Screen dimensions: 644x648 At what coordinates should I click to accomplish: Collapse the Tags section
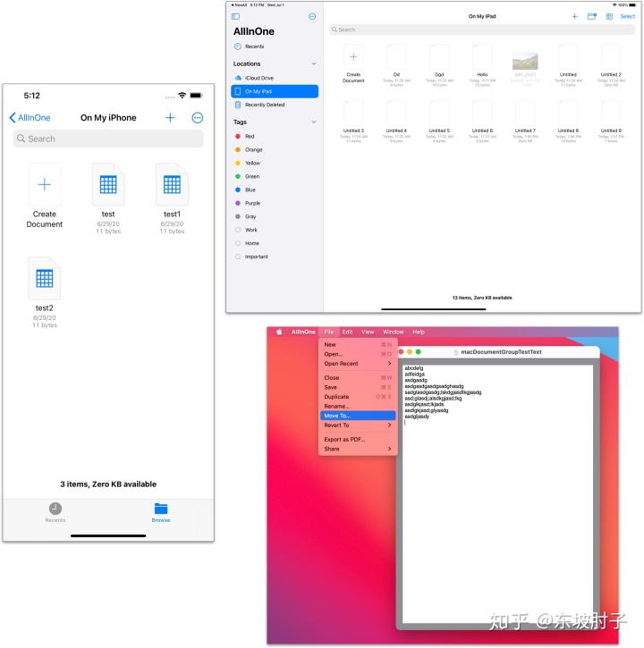pyautogui.click(x=314, y=122)
